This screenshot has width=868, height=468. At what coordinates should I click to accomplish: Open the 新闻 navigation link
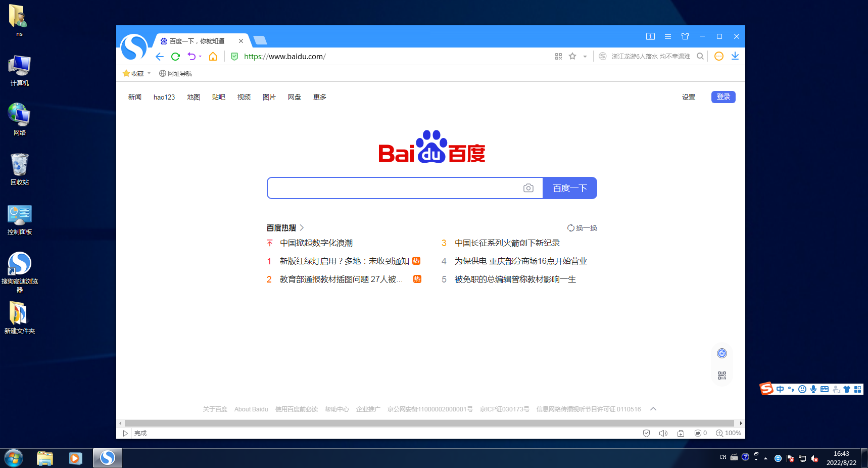click(x=135, y=97)
